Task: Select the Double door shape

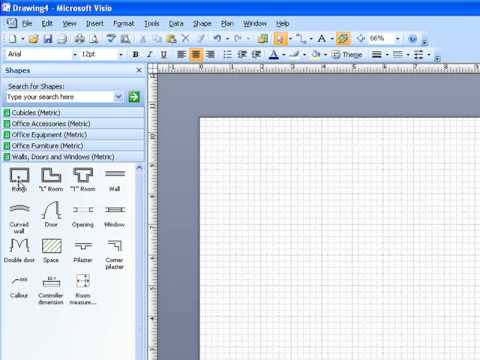Action: [19, 251]
